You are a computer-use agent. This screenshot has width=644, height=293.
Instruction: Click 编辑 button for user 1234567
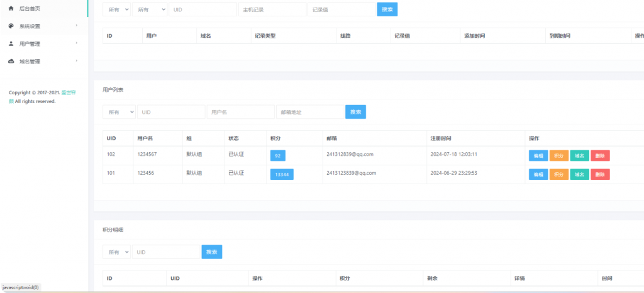click(538, 156)
